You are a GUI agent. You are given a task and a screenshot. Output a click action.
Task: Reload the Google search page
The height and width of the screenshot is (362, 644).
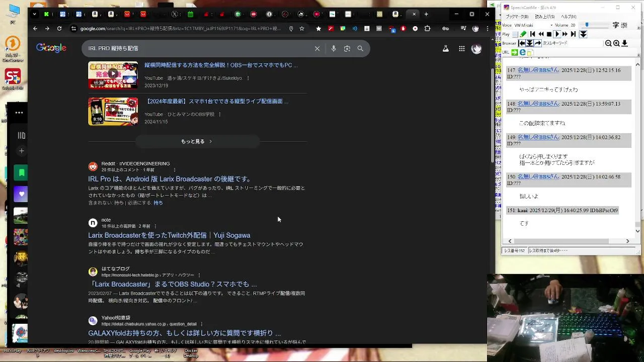[59, 29]
